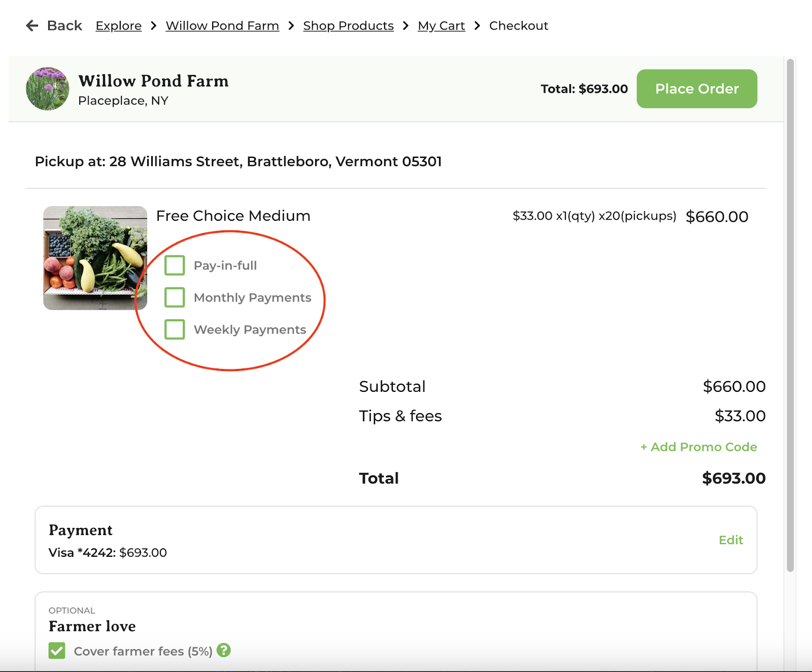812x672 pixels.
Task: Click the header Total: $693.00 text
Action: pyautogui.click(x=584, y=89)
